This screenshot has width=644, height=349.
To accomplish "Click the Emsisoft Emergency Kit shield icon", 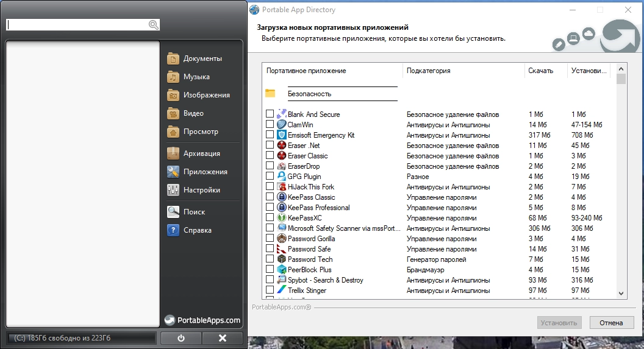I will (281, 135).
